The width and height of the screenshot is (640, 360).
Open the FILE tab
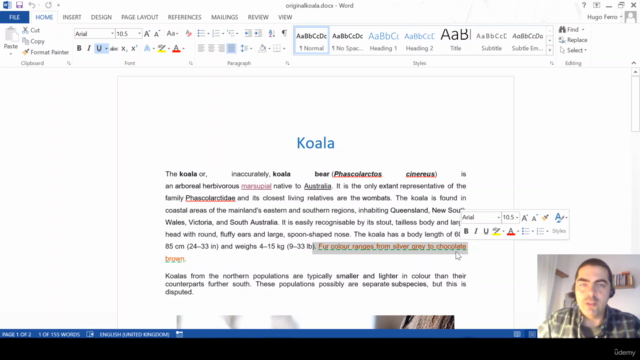pyautogui.click(x=14, y=17)
